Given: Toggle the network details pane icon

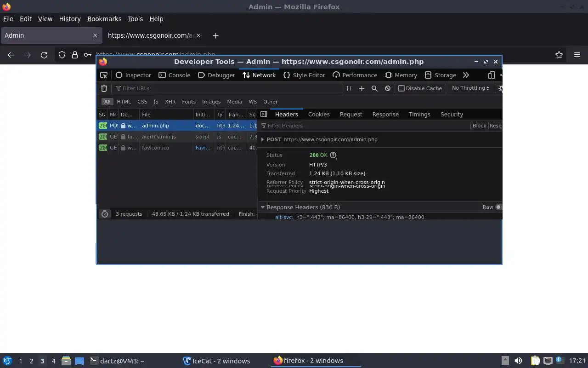Looking at the screenshot, I should coord(264,114).
